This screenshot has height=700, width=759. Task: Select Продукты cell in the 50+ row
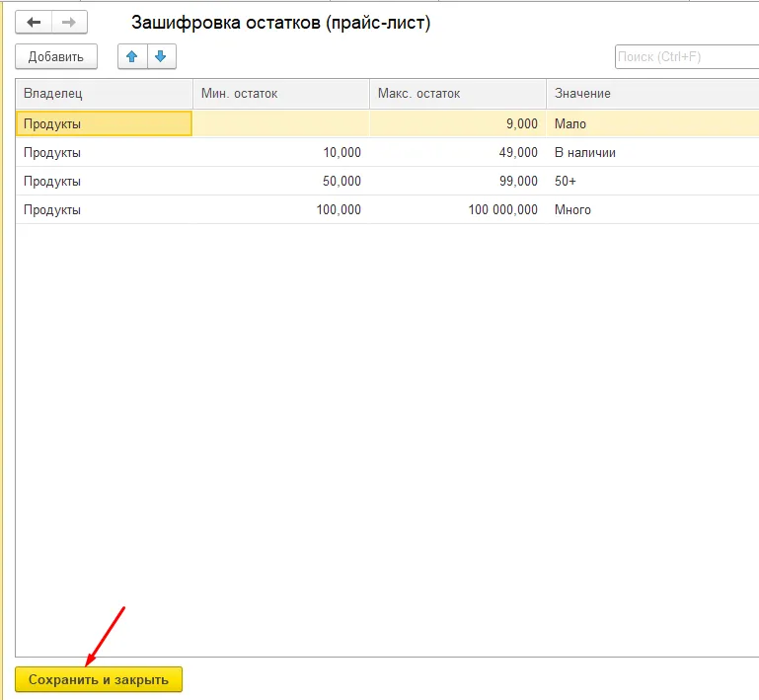[x=104, y=181]
